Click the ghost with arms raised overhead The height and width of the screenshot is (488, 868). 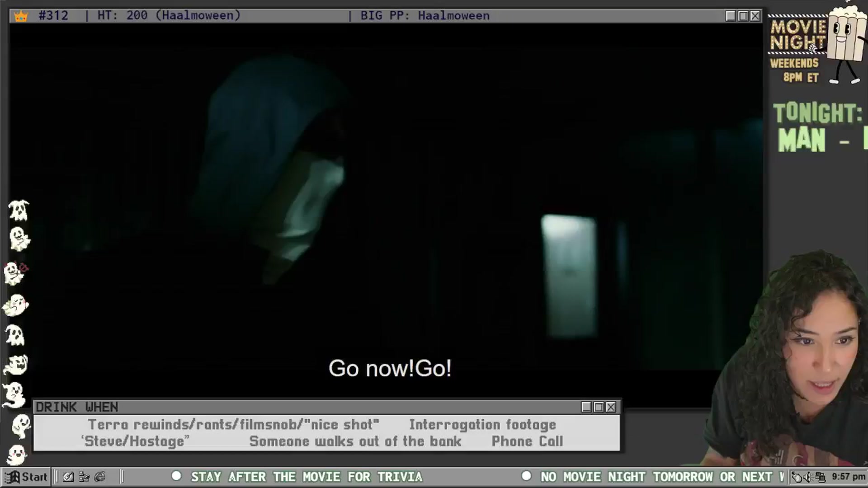tap(18, 211)
